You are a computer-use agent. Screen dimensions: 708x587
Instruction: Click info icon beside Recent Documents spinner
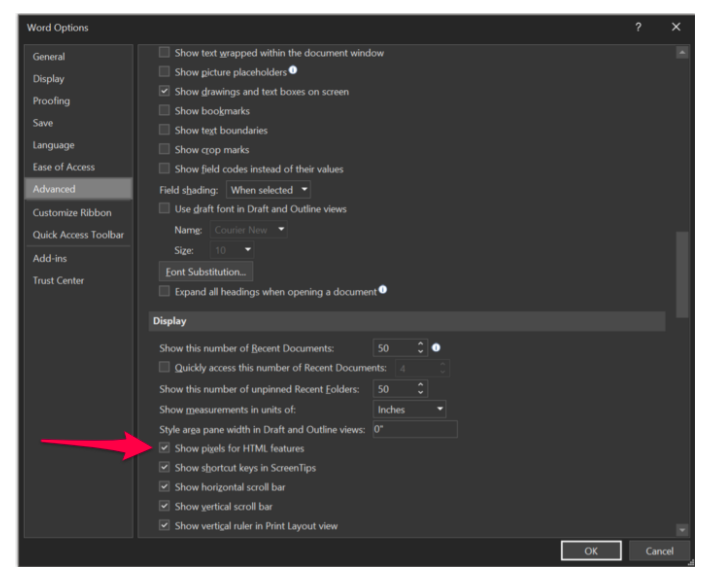(436, 348)
